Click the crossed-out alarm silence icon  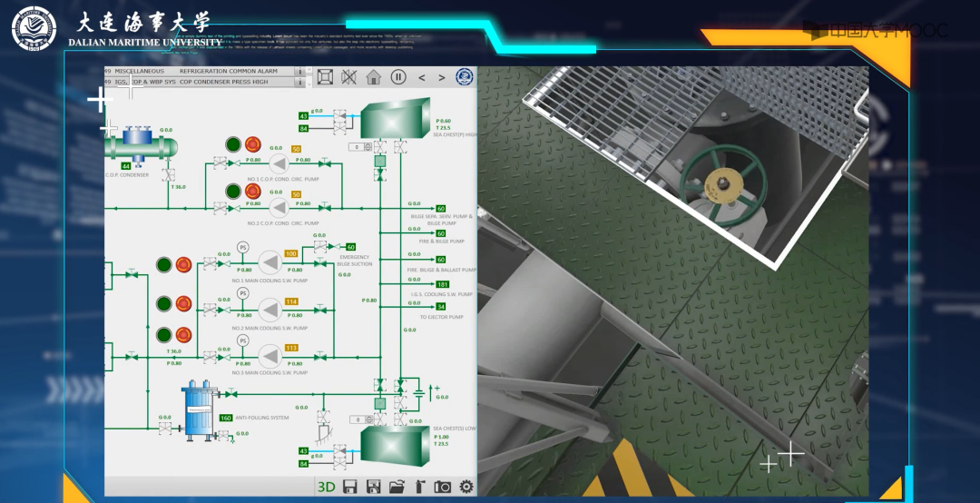(348, 77)
